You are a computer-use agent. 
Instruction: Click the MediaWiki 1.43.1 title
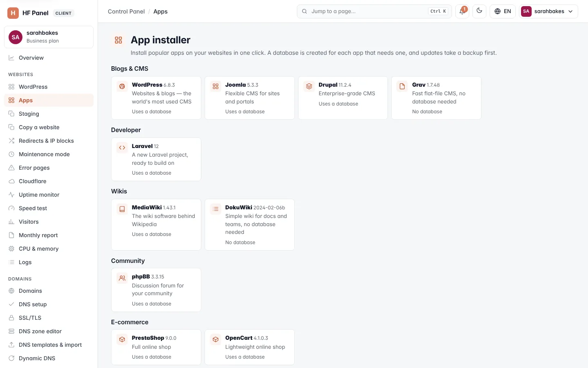(154, 207)
